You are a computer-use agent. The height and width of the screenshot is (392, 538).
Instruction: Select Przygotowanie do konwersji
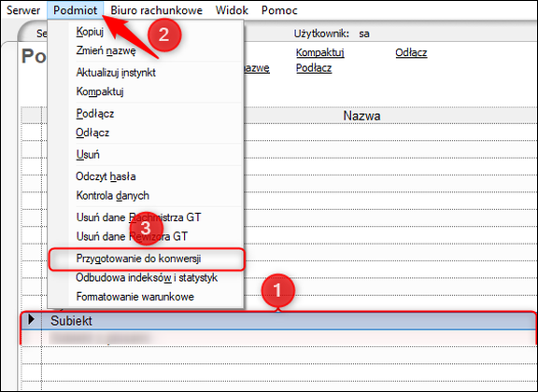point(146,259)
